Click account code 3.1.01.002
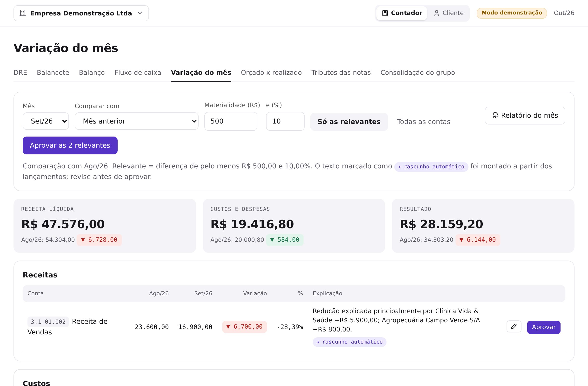Viewport: 588px width, 386px height. point(48,322)
